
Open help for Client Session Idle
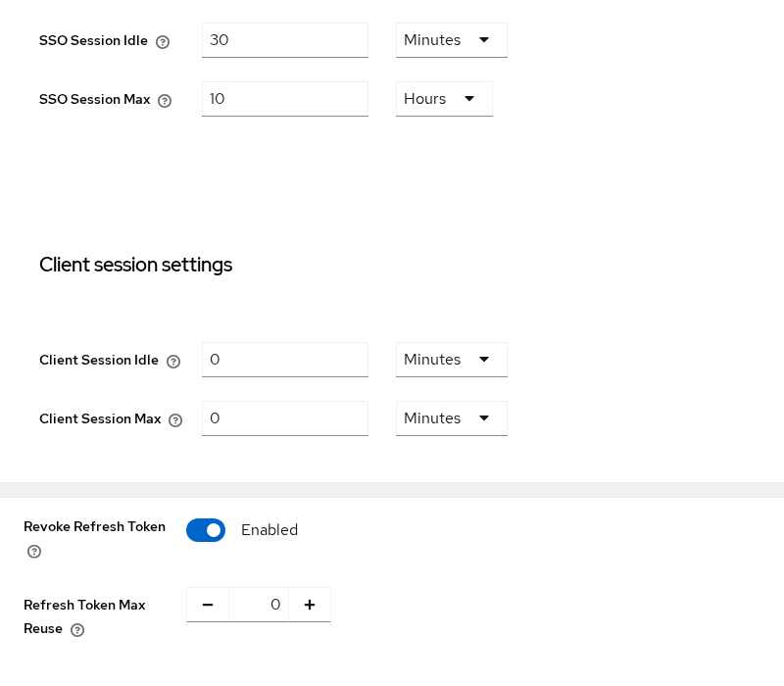173,362
